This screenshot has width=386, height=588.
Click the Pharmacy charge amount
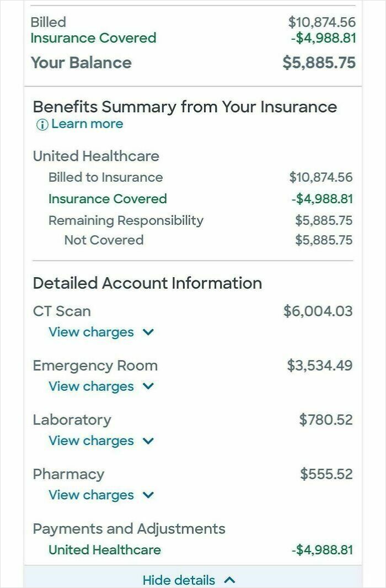(333, 474)
